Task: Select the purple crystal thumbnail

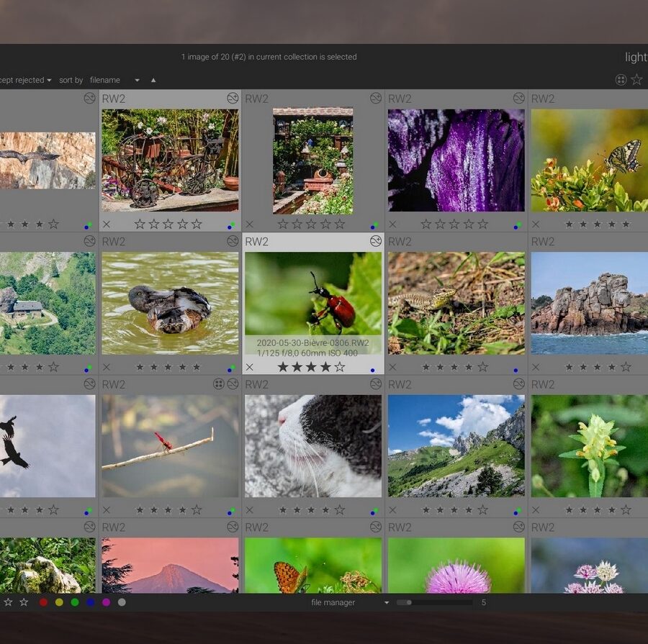Action: 456,160
